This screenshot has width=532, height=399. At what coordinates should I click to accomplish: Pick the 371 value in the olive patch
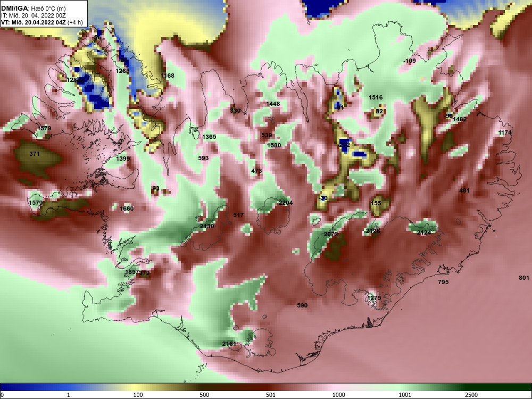pos(35,154)
